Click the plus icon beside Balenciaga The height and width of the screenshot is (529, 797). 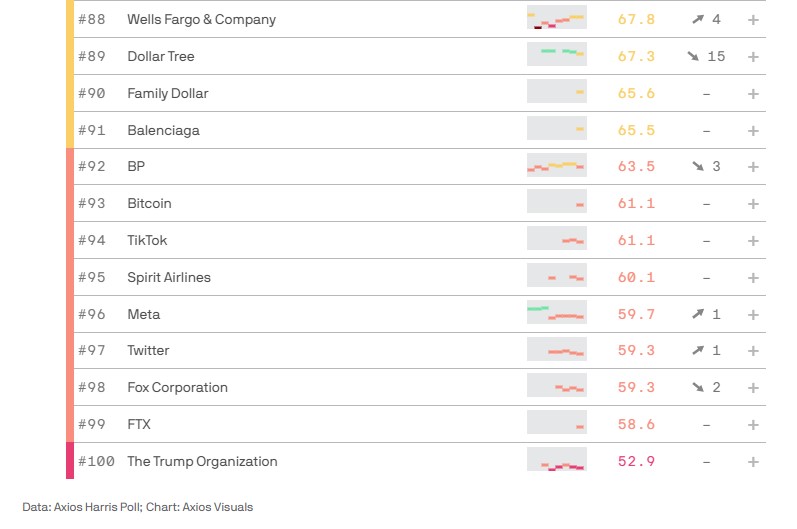pos(753,131)
